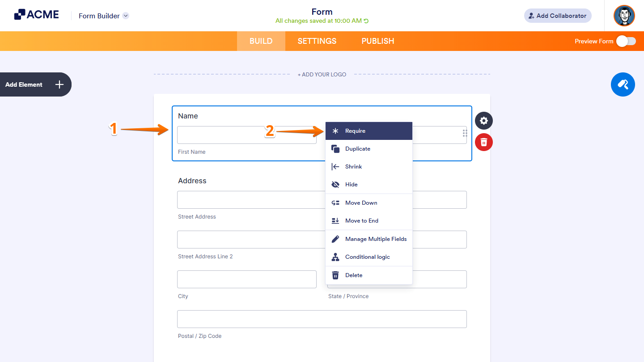
Task: Open the form designer paint roller
Action: (x=623, y=84)
